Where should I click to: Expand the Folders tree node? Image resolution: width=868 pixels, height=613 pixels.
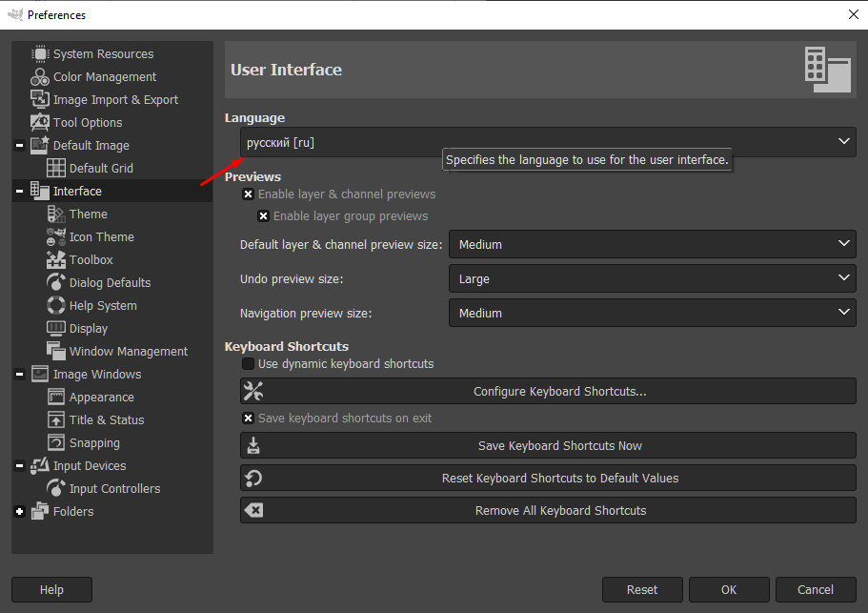coord(19,512)
